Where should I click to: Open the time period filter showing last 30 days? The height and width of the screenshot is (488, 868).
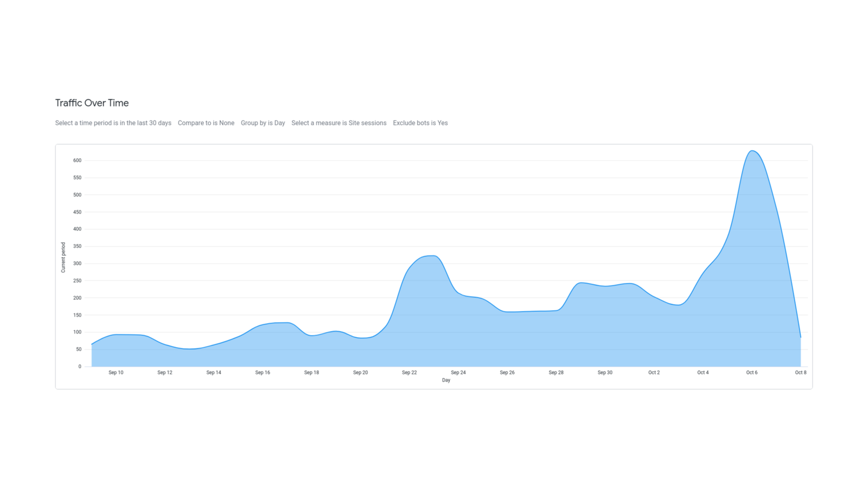[x=113, y=123]
